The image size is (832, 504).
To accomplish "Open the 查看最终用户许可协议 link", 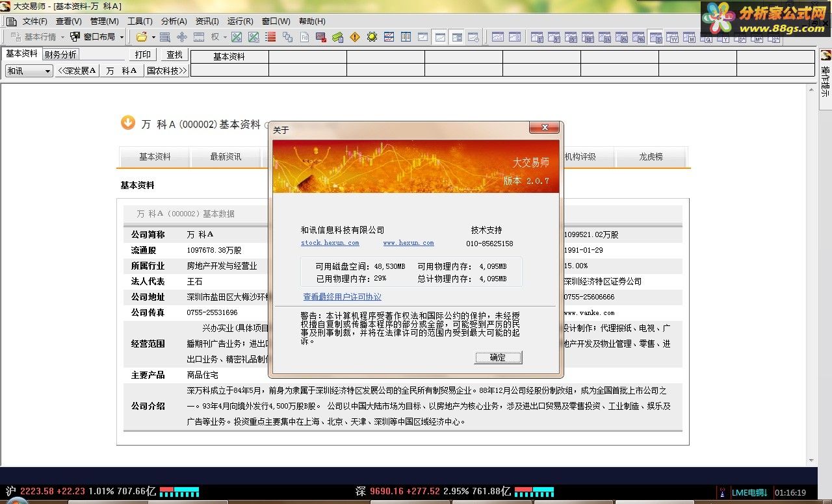I will (342, 297).
